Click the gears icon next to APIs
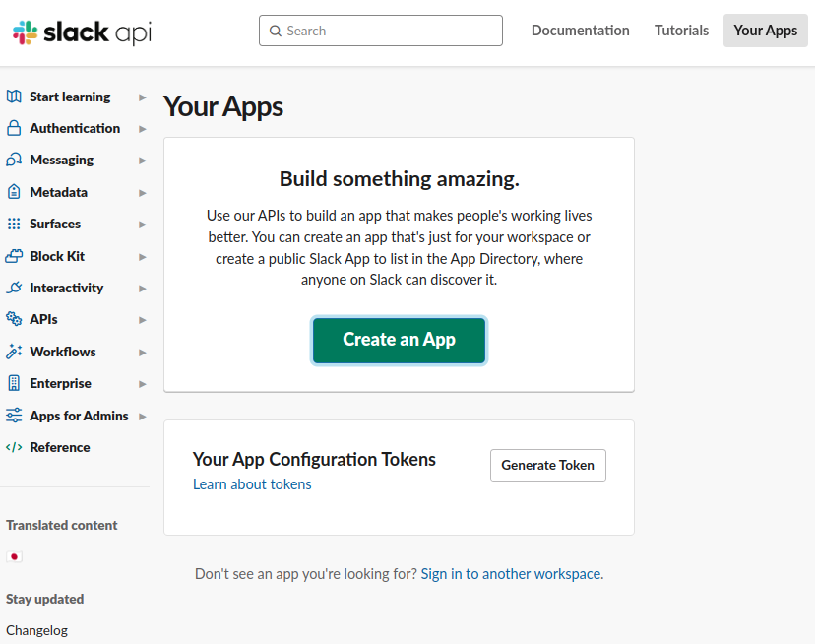The image size is (815, 644). point(14,319)
